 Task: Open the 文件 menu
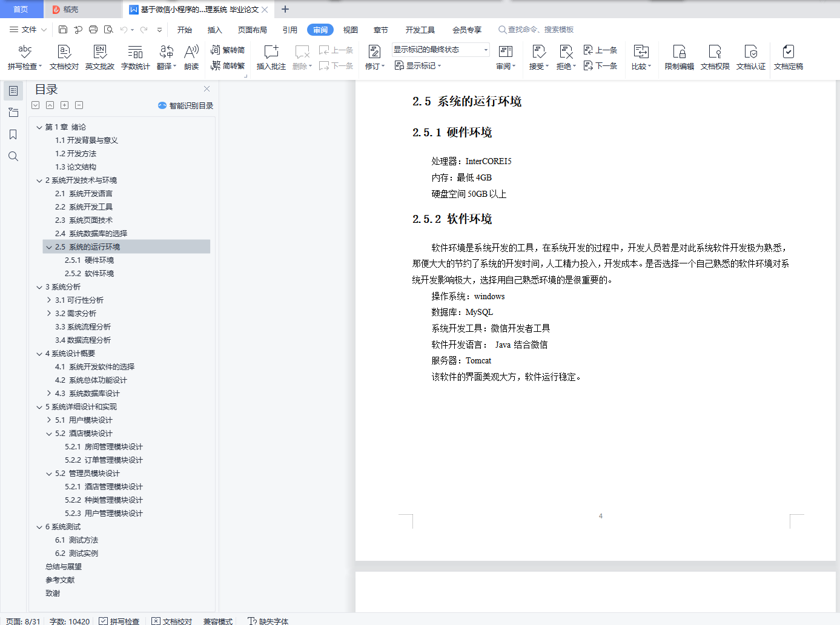(28, 29)
